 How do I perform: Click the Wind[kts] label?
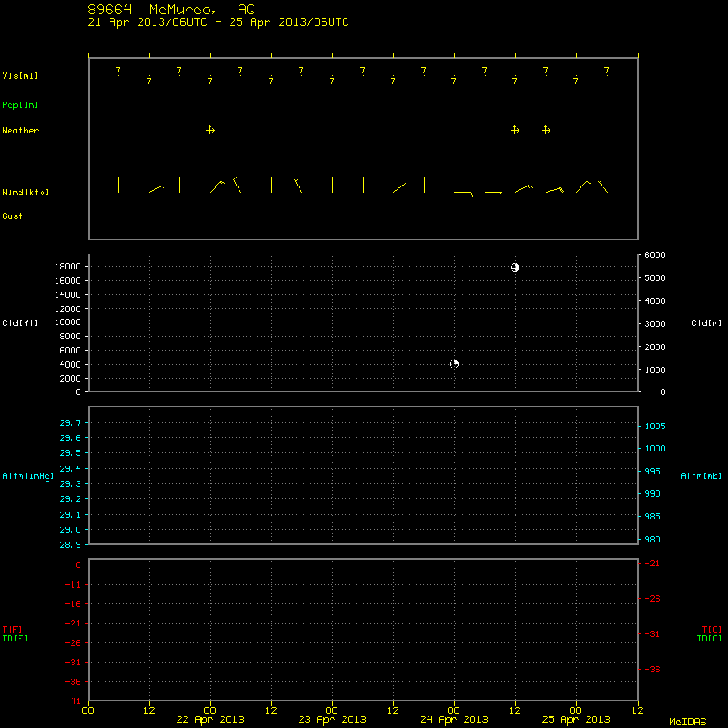pos(26,193)
